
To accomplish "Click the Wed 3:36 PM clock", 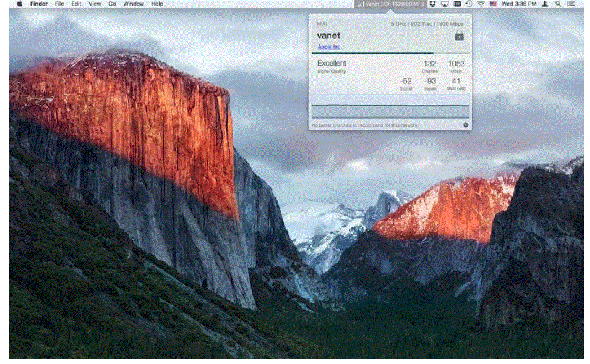I will tap(519, 4).
